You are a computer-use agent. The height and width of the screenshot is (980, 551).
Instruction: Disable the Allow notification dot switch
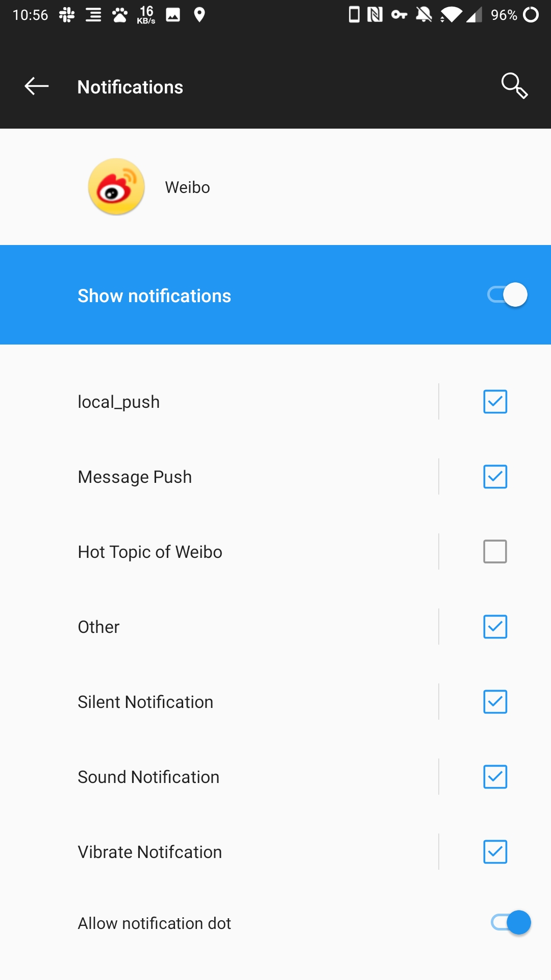pyautogui.click(x=511, y=922)
